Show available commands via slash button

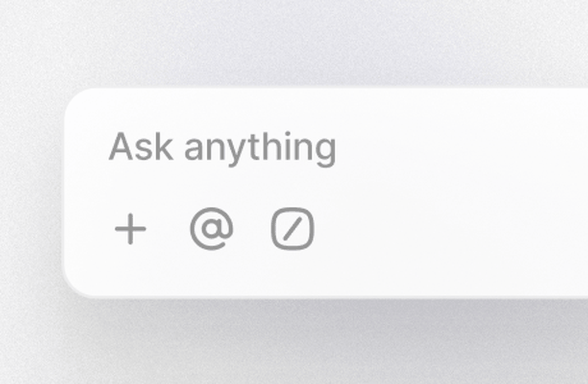pyautogui.click(x=292, y=229)
